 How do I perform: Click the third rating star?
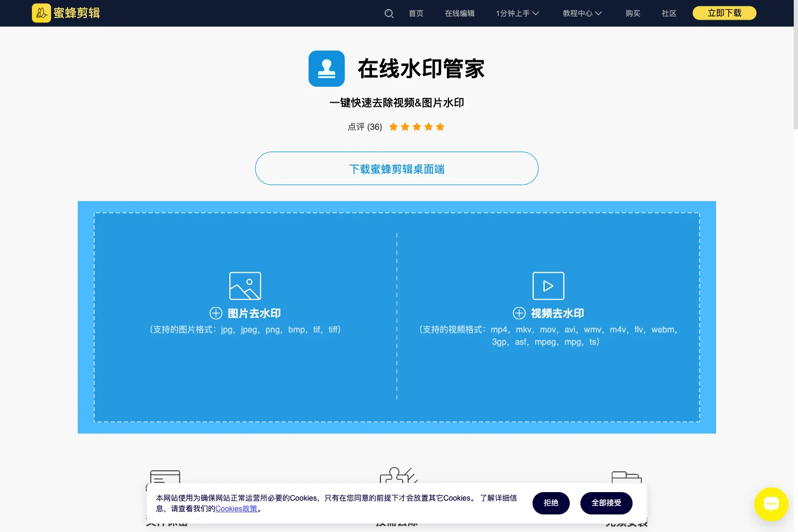417,127
